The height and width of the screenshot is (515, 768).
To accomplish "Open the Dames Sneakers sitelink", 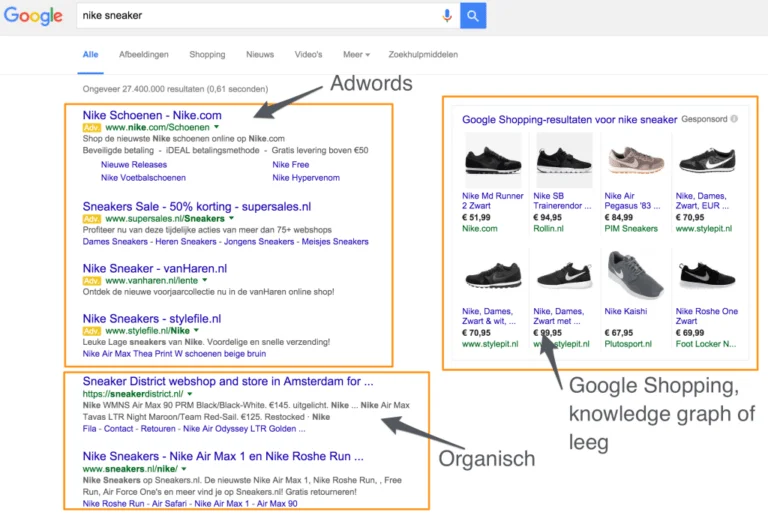I will coord(115,242).
